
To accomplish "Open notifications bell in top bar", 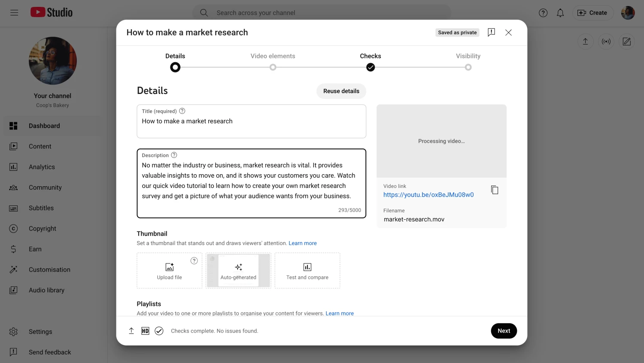I will 560,13.
